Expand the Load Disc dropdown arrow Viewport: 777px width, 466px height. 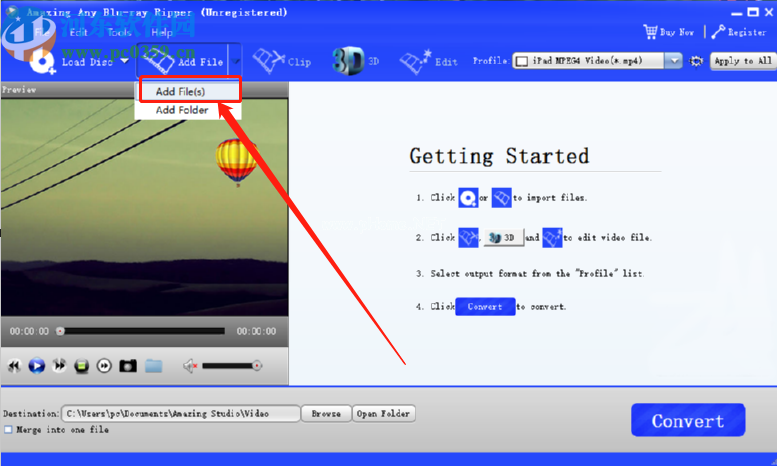pos(125,61)
